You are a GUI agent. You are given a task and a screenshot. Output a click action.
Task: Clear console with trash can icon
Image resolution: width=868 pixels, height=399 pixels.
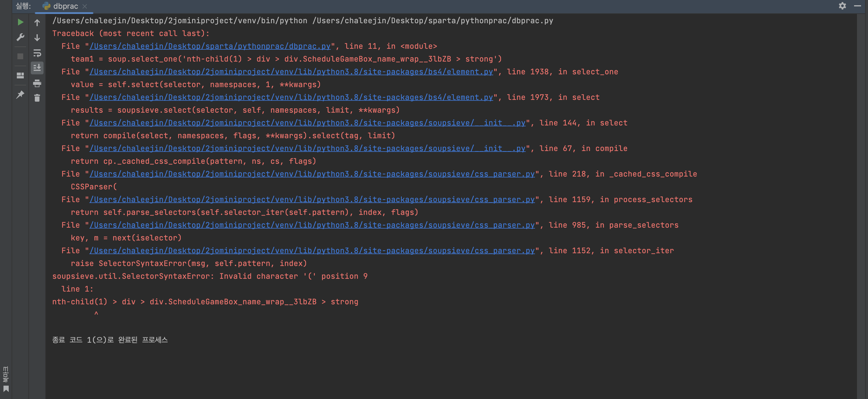(37, 98)
